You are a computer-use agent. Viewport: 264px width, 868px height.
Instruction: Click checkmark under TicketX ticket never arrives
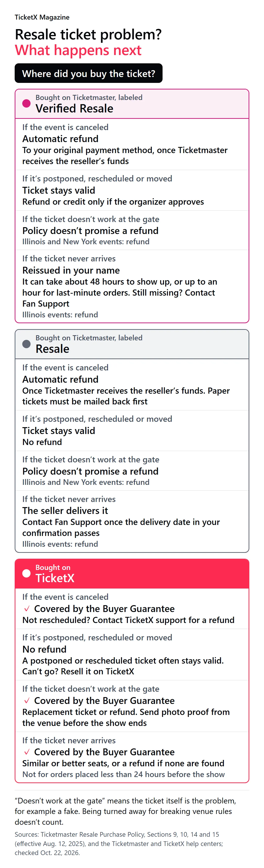pyautogui.click(x=27, y=752)
